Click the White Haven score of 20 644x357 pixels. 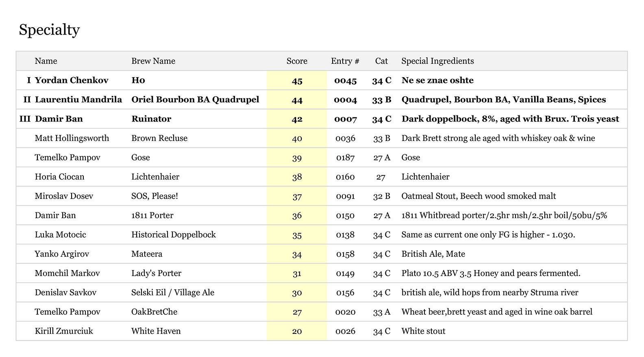pos(297,331)
